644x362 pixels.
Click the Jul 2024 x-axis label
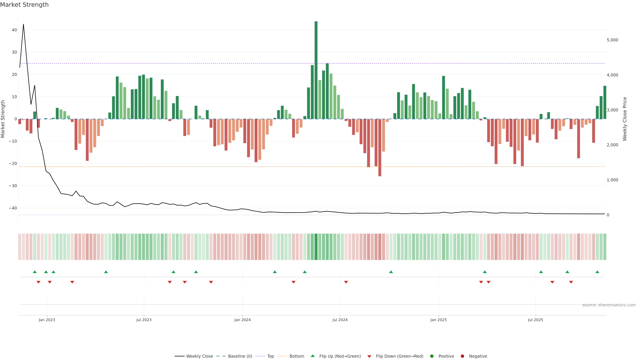point(340,320)
